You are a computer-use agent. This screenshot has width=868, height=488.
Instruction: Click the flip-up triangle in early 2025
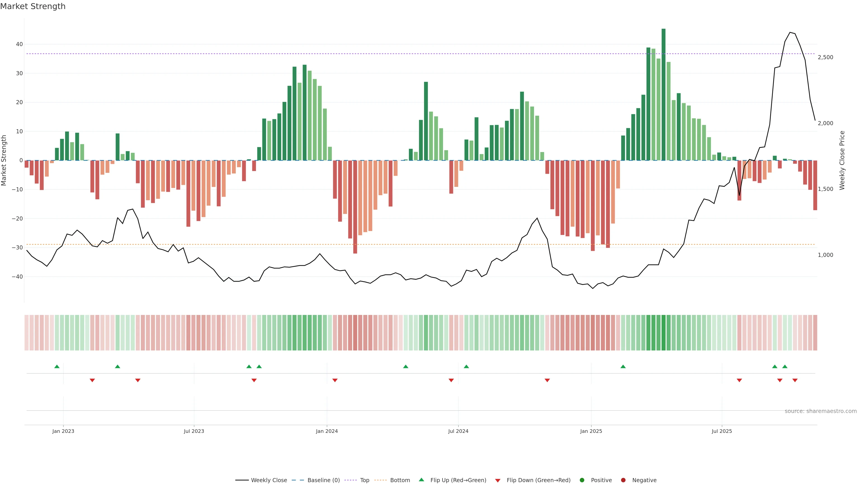coord(623,366)
